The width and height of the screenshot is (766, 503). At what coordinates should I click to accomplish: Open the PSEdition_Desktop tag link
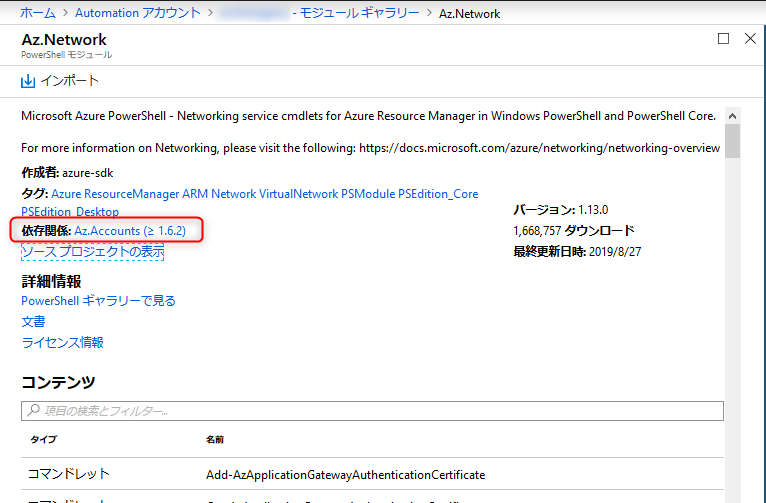tap(70, 211)
